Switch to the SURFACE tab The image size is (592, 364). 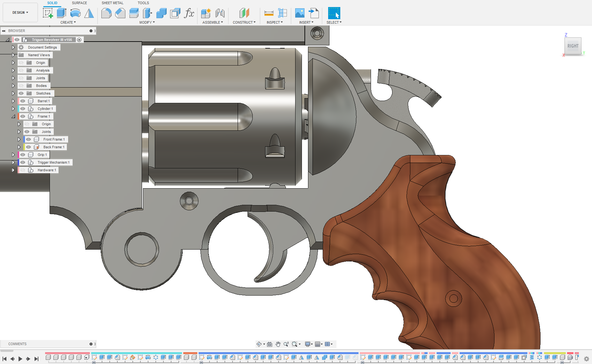(79, 3)
